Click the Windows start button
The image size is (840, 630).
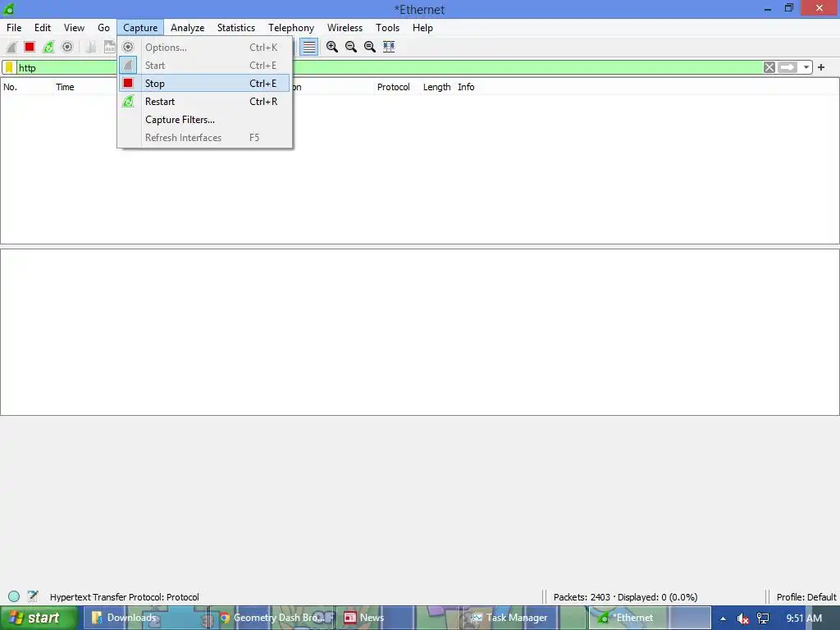click(39, 619)
